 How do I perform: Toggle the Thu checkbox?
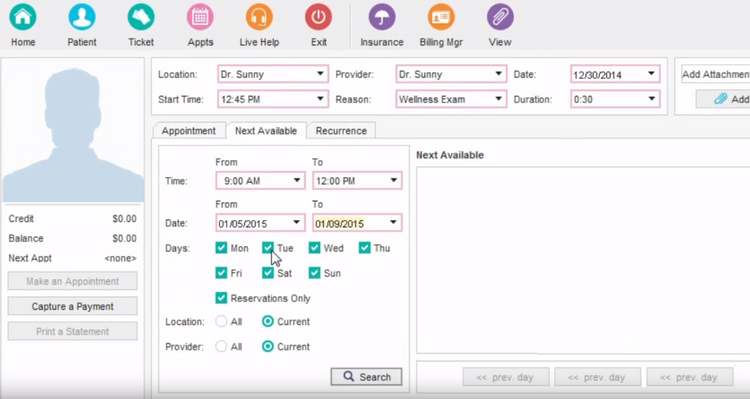364,247
